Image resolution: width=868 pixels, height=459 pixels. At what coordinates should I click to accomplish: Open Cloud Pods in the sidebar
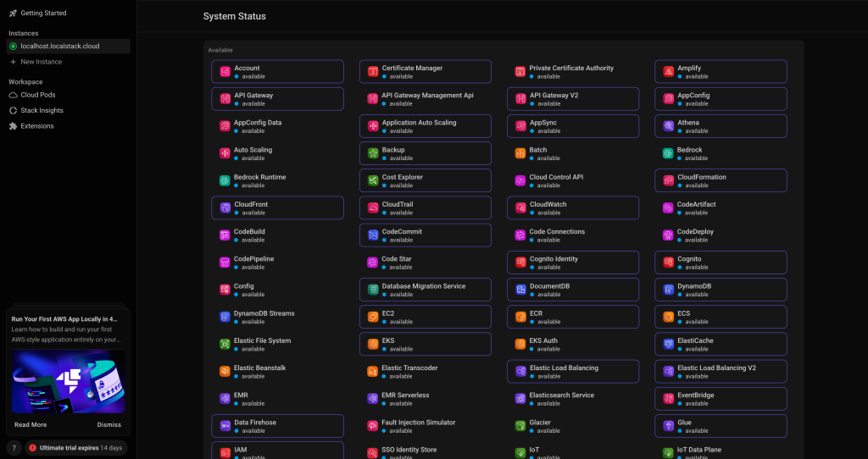[x=36, y=95]
